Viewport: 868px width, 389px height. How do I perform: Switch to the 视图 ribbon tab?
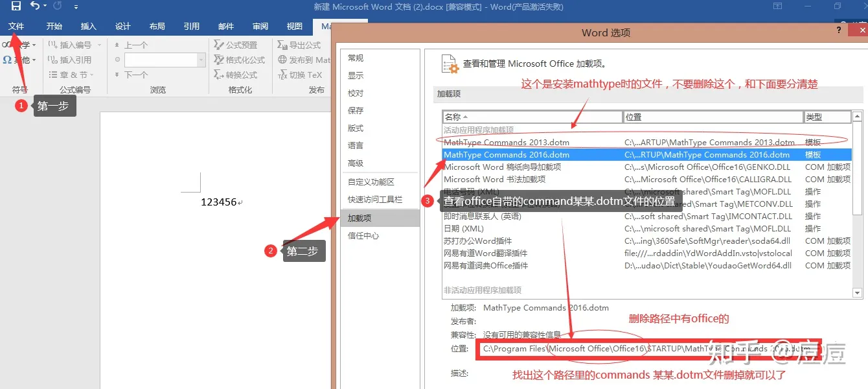[x=295, y=27]
